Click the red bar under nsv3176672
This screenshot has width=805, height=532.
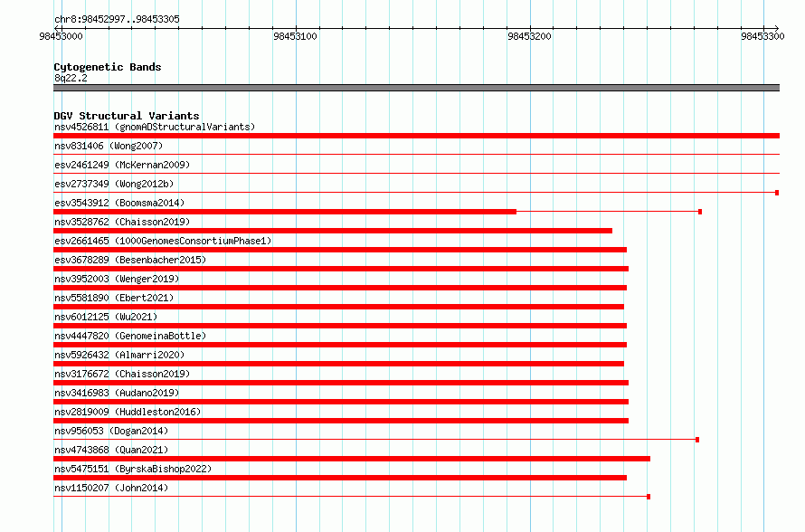point(341,383)
